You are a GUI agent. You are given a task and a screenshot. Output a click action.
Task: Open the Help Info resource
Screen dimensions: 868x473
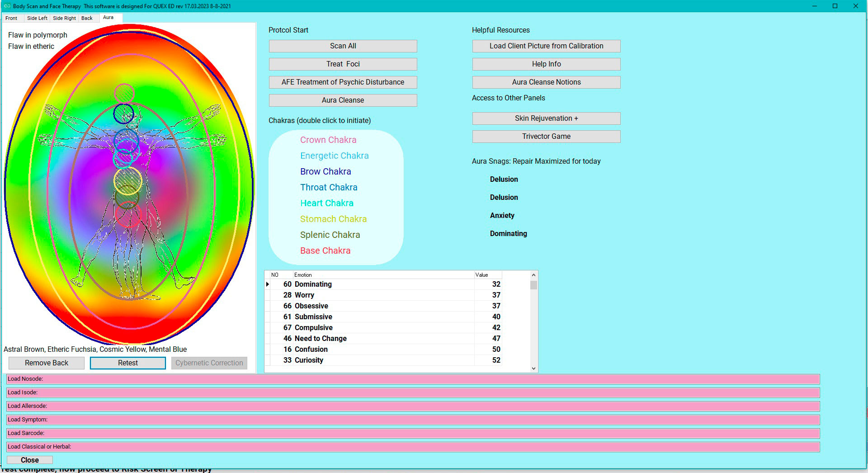(546, 64)
